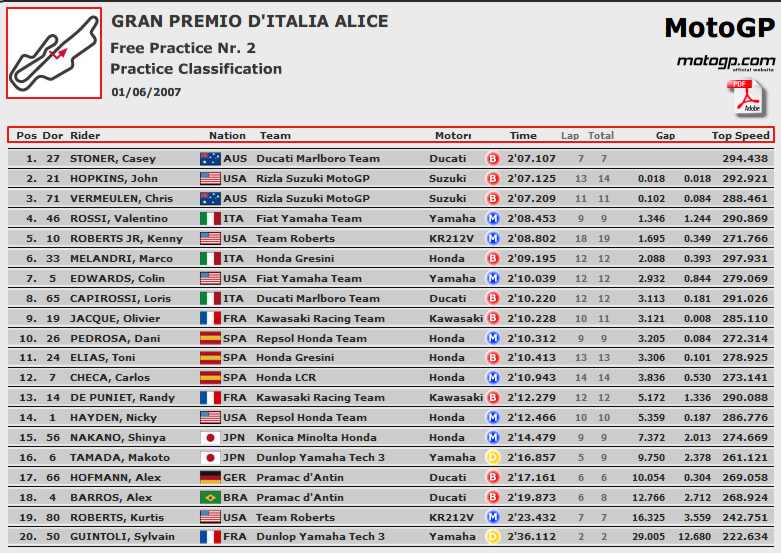The height and width of the screenshot is (553, 781).
Task: Click the circuit track map thumbnail
Action: [54, 53]
